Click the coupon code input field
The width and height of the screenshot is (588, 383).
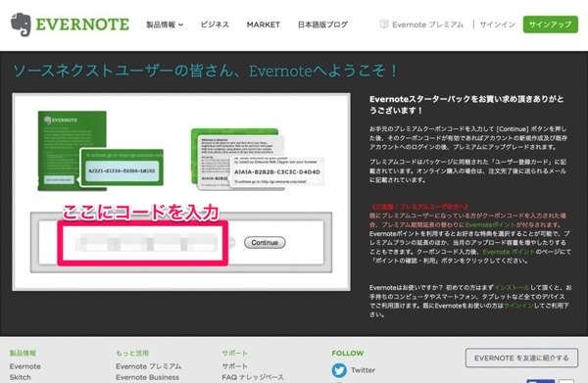(x=143, y=243)
